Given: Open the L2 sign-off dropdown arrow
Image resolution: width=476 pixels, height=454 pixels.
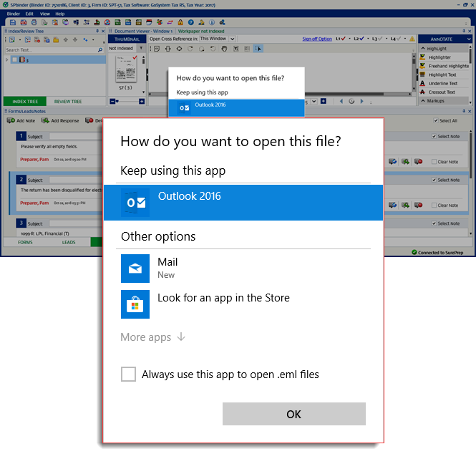Looking at the screenshot, I should (x=368, y=39).
